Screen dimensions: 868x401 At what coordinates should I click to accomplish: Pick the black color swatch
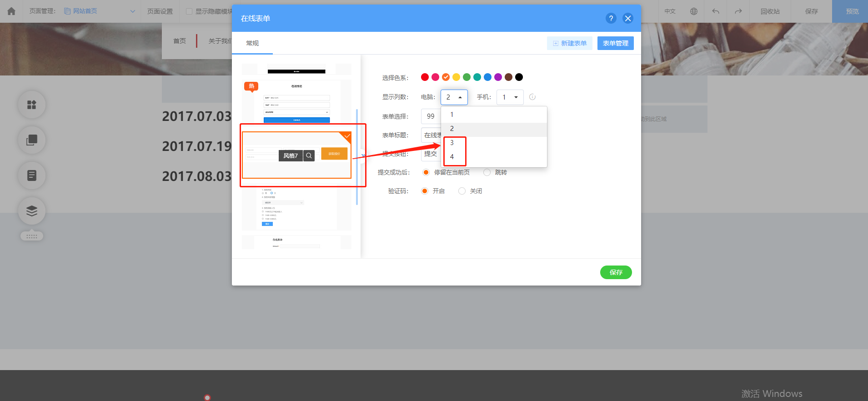coord(519,77)
